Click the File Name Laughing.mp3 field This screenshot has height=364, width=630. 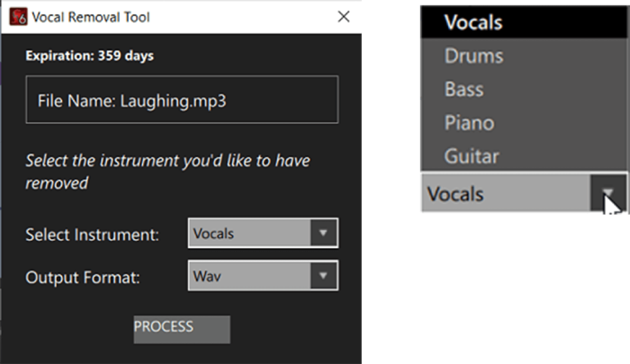click(181, 100)
